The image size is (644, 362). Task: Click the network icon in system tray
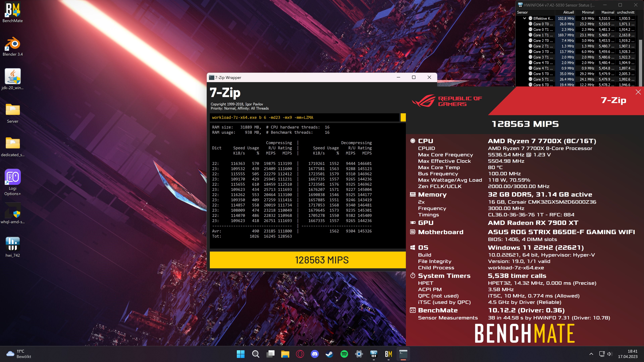pyautogui.click(x=602, y=354)
